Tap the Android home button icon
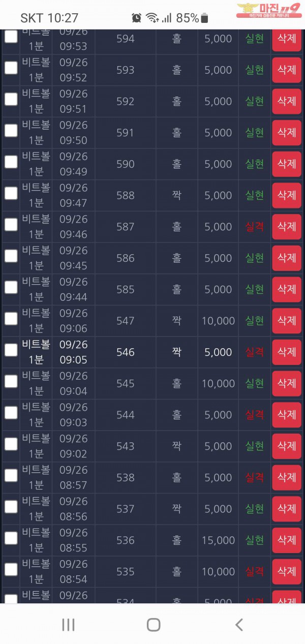The width and height of the screenshot is (305, 644). tap(154, 625)
